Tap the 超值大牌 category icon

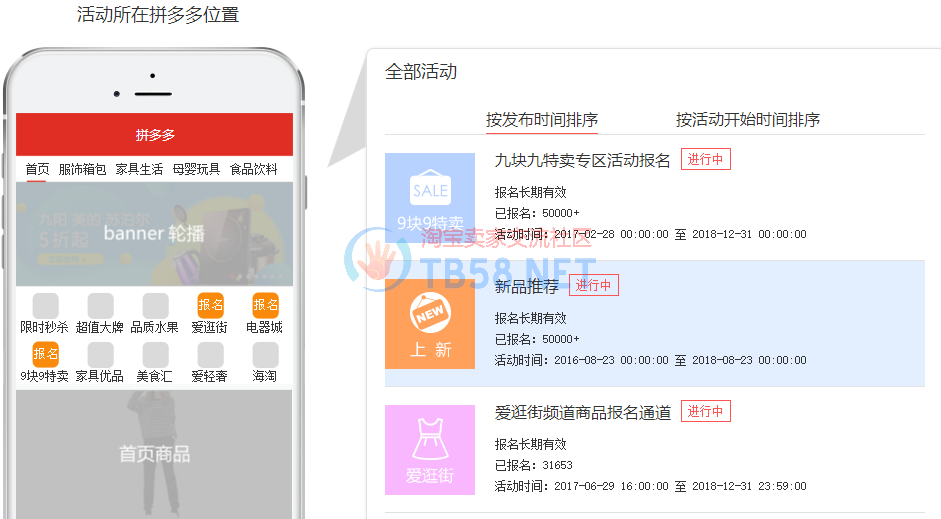pos(100,305)
